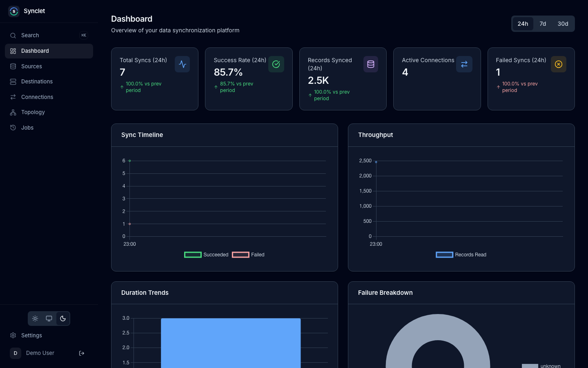Open the Topology page

49,112
